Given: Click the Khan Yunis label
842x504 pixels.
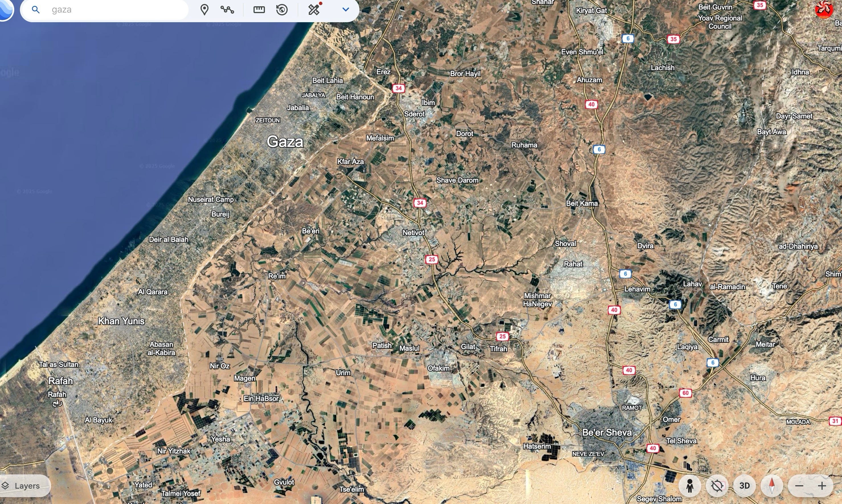Looking at the screenshot, I should pyautogui.click(x=121, y=321).
